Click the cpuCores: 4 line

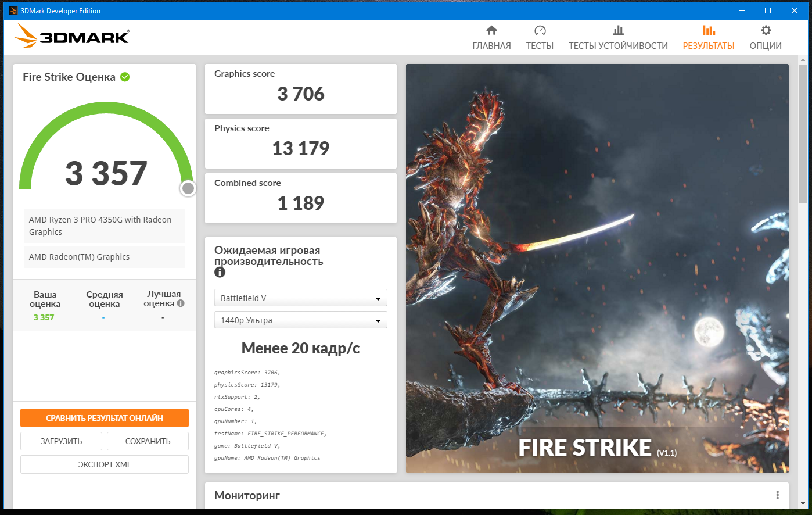234,409
